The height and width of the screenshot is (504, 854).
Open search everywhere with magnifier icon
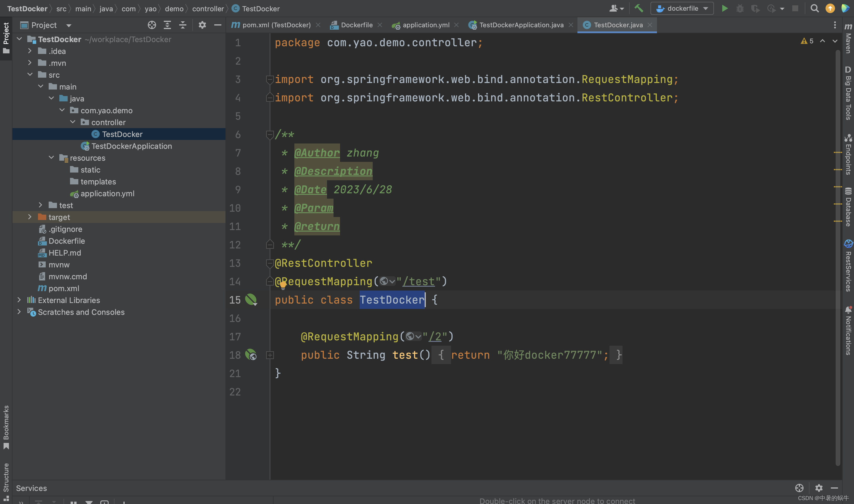pos(815,8)
